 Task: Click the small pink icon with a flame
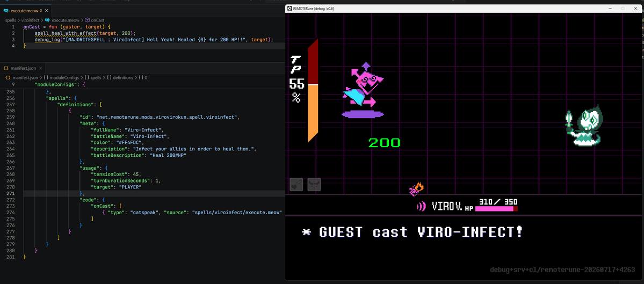coord(416,189)
